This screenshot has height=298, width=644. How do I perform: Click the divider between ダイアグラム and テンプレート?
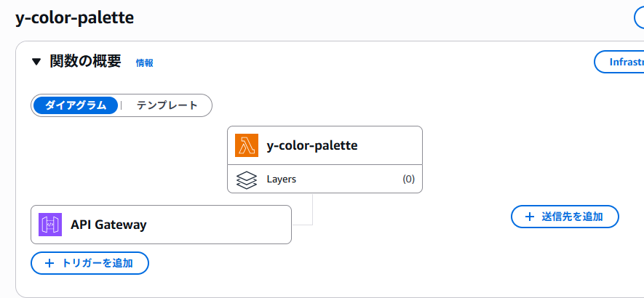click(121, 105)
